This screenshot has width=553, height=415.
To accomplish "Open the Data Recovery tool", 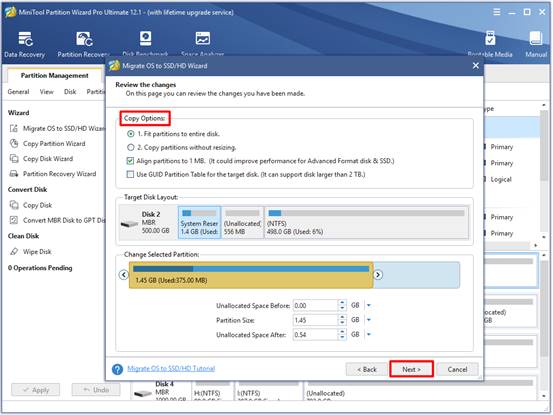I will pos(25,44).
